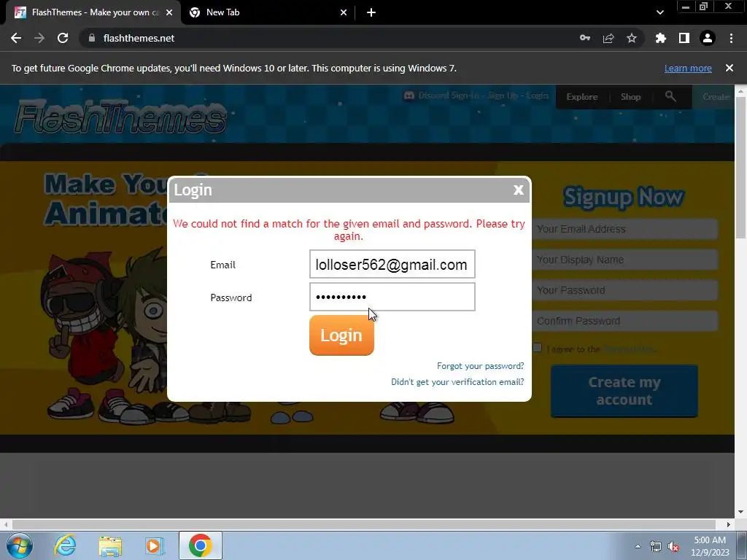Image resolution: width=747 pixels, height=560 pixels.
Task: Open the tab search dropdown arrow
Action: pos(659,12)
